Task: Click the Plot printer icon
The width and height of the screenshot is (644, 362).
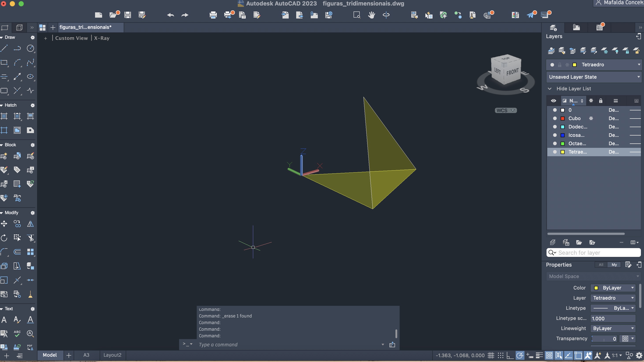Action: [213, 15]
